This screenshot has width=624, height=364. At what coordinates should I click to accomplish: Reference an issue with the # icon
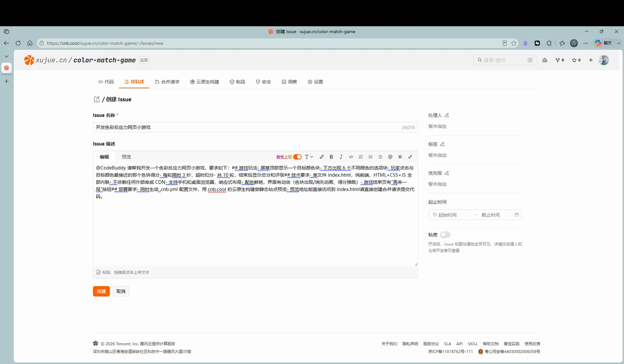400,157
